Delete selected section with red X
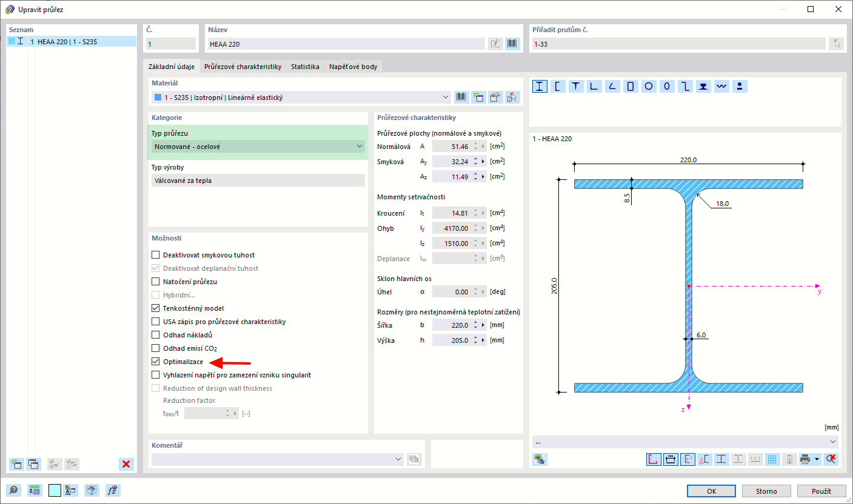This screenshot has height=504, width=853. point(126,464)
